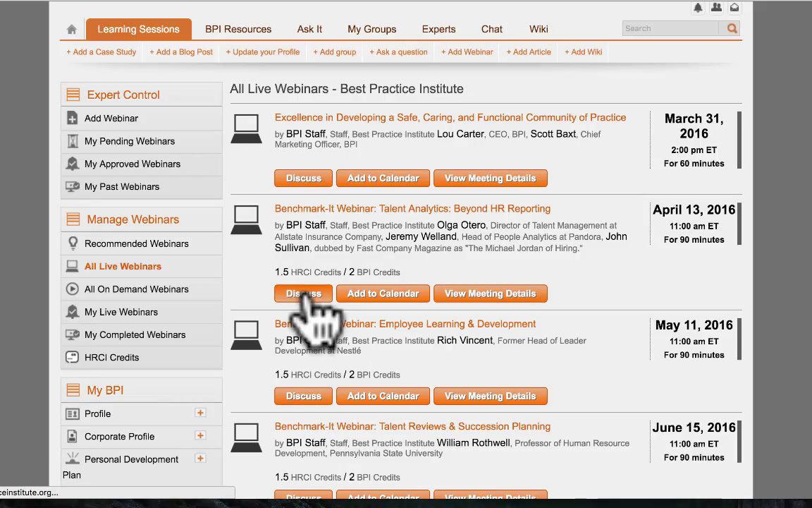Viewport: 812px width, 508px height.
Task: Open Talent Analytics: Beyond HR Reporting title
Action: [x=413, y=209]
